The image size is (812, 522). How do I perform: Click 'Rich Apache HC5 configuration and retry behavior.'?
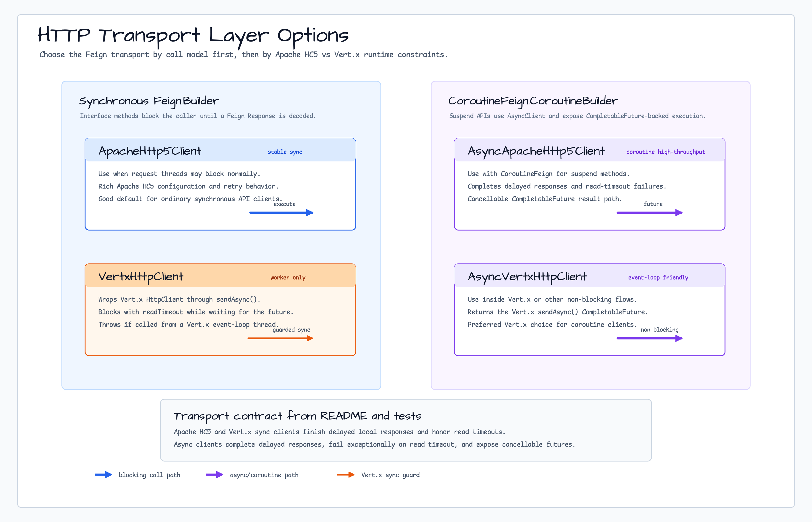(x=188, y=186)
